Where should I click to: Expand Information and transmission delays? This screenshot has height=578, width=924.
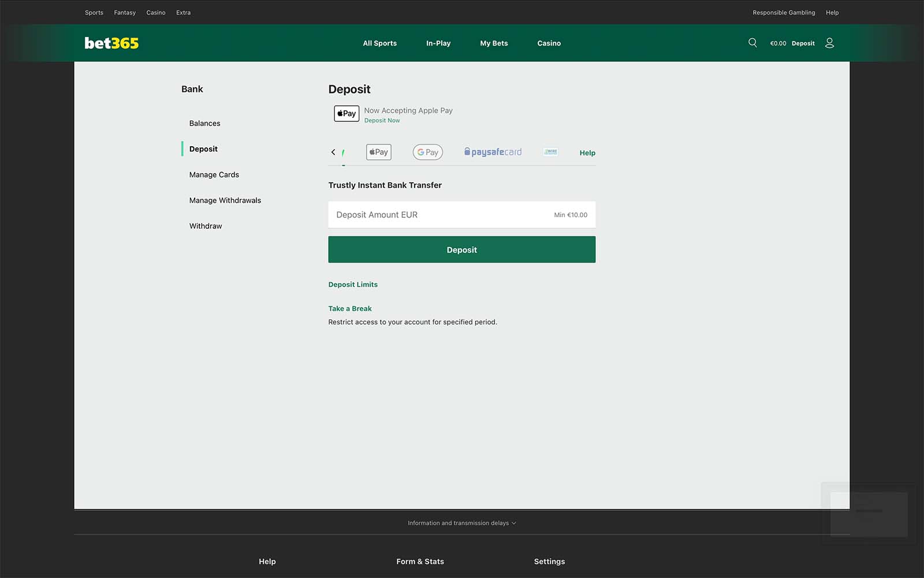[461, 523]
